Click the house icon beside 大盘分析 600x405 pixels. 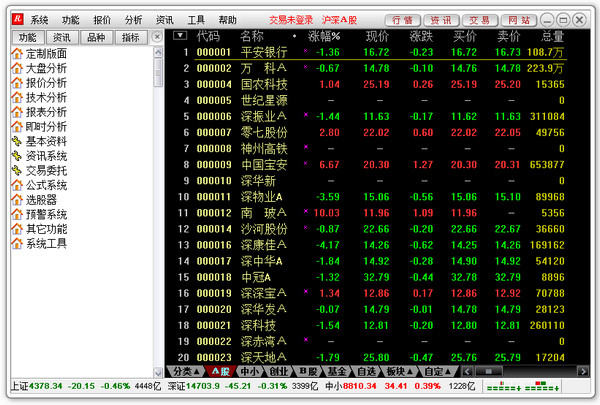17,68
